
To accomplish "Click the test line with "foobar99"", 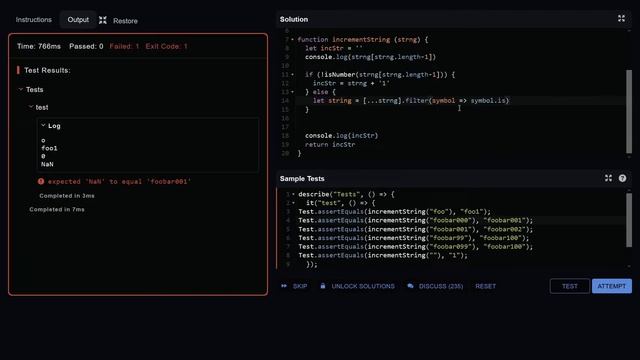I will click(x=413, y=238).
